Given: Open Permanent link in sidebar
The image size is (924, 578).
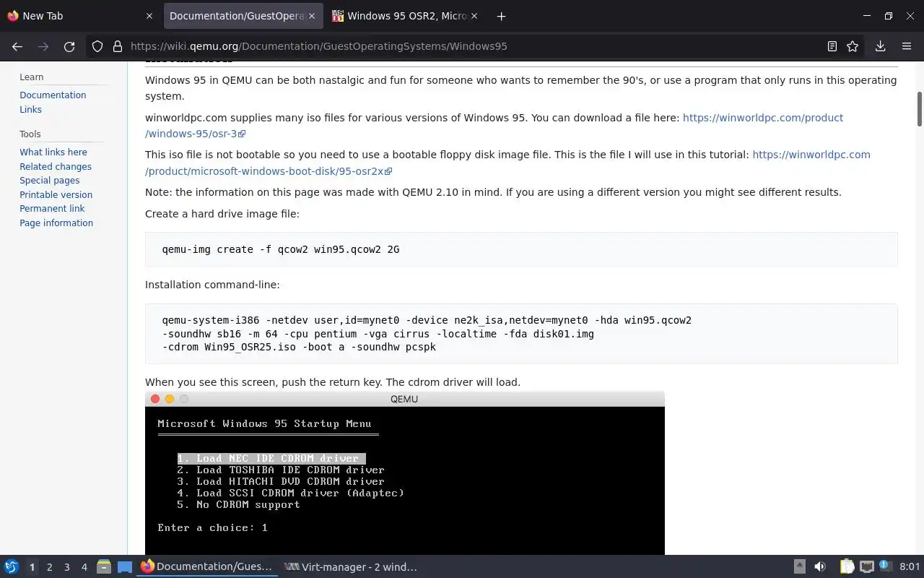Looking at the screenshot, I should (52, 209).
